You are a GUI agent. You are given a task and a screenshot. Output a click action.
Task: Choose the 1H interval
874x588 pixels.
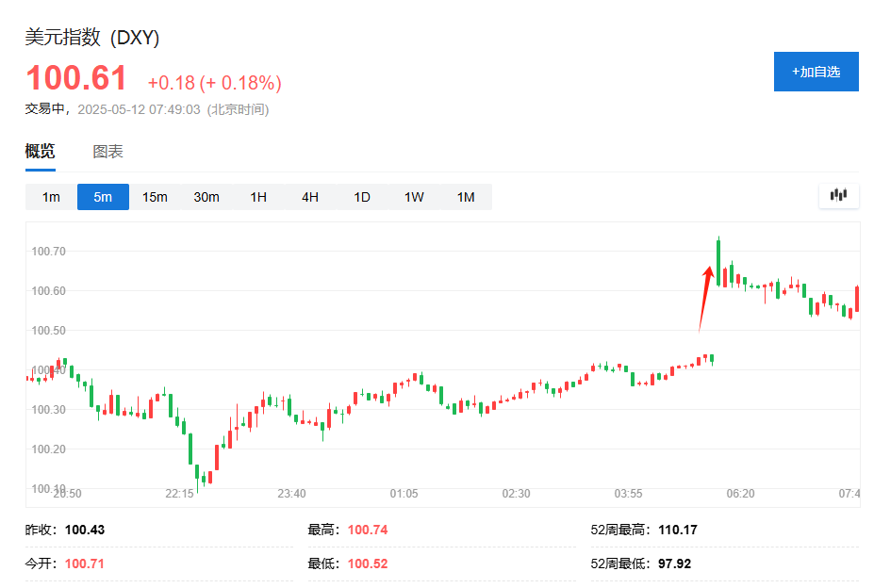[258, 197]
